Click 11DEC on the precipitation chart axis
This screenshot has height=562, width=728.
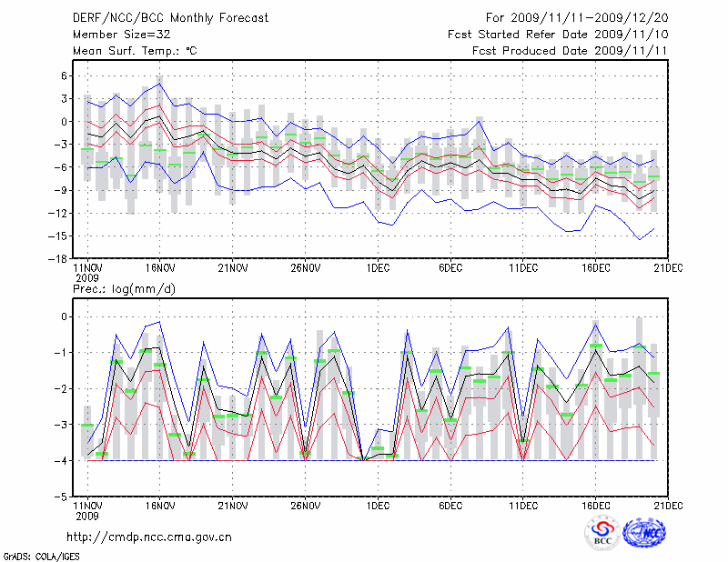click(523, 507)
